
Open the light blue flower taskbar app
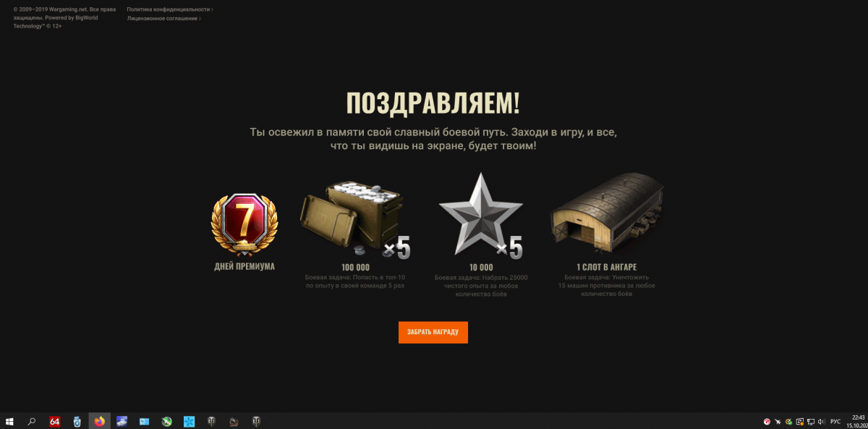189,421
